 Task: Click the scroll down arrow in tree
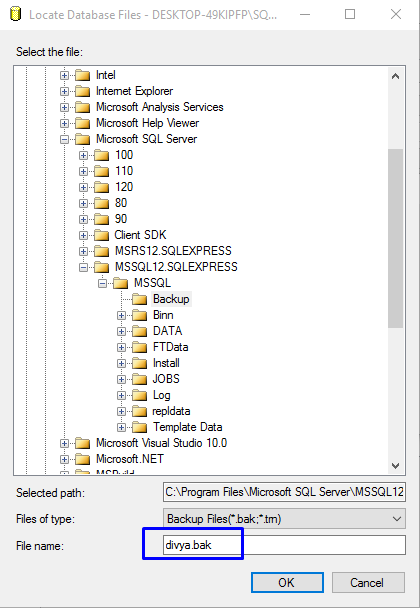click(x=395, y=466)
